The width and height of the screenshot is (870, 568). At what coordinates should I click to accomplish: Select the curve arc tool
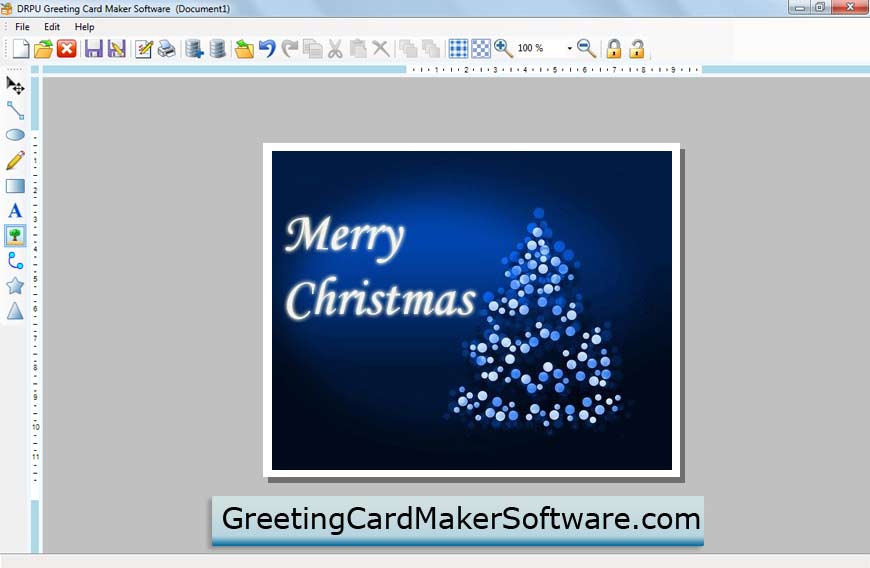click(15, 261)
